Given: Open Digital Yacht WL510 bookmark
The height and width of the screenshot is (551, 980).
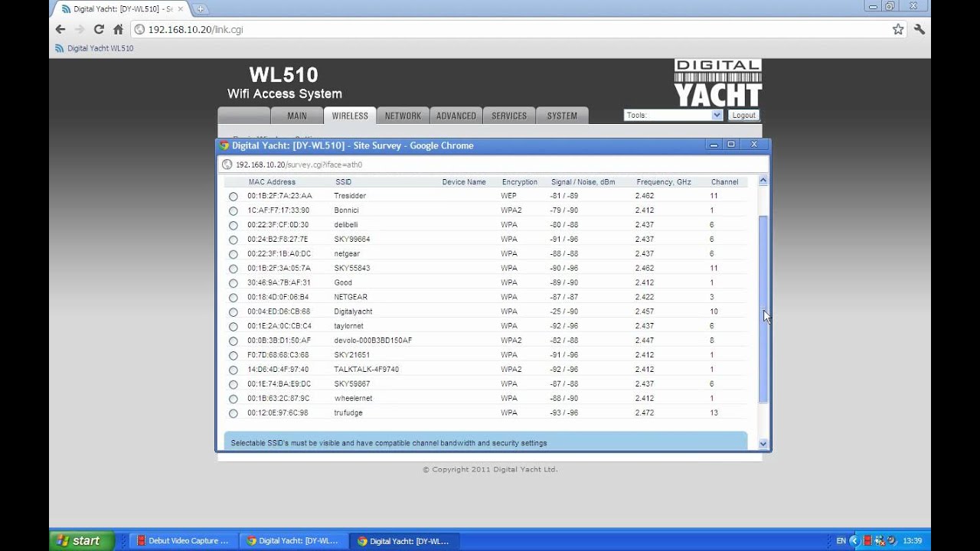Looking at the screenshot, I should [x=94, y=48].
